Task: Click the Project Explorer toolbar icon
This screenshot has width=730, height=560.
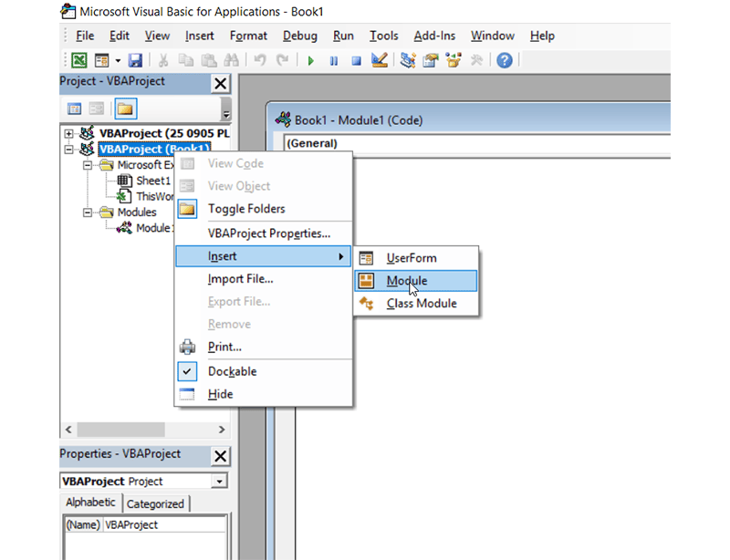Action: (x=408, y=60)
